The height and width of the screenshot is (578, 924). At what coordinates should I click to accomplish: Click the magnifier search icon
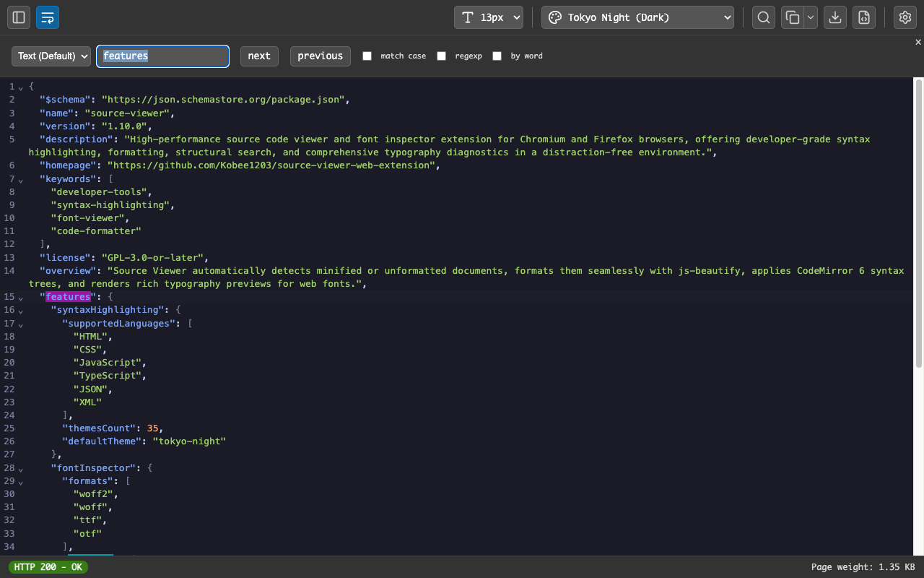click(764, 17)
